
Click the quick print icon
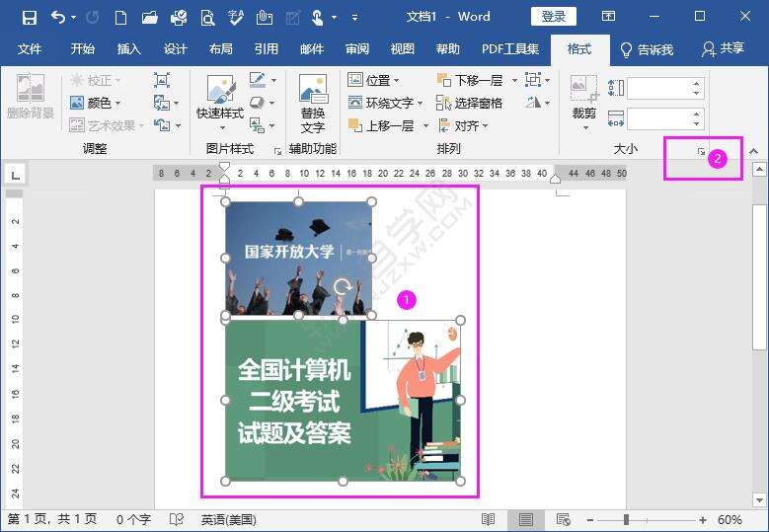click(179, 18)
